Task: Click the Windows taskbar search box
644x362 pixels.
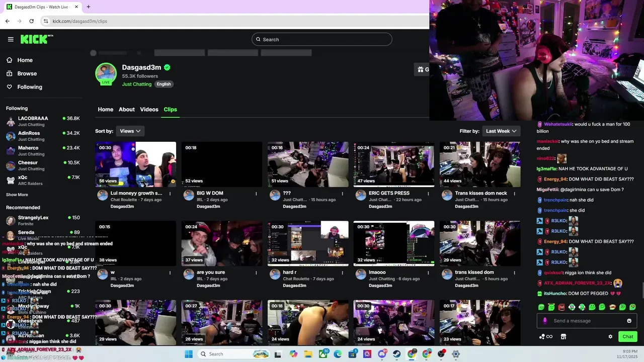Action: click(233, 354)
